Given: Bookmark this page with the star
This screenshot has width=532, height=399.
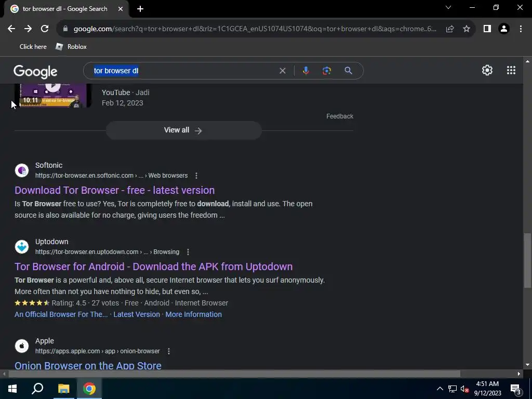Looking at the screenshot, I should (x=467, y=29).
